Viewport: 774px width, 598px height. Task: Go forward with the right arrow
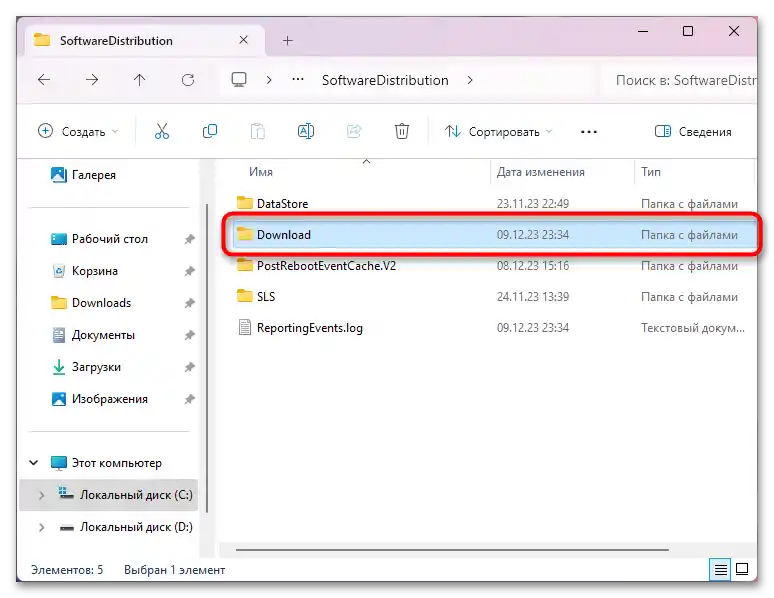[x=92, y=80]
